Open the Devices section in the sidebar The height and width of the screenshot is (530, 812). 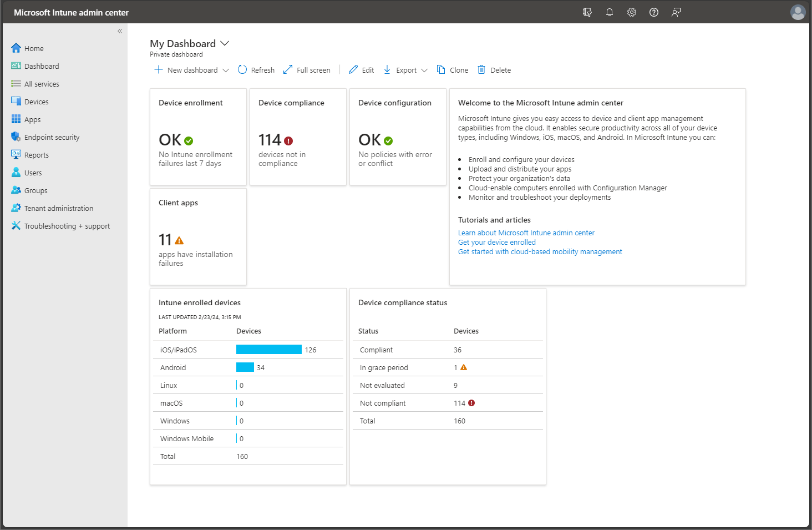(x=35, y=101)
